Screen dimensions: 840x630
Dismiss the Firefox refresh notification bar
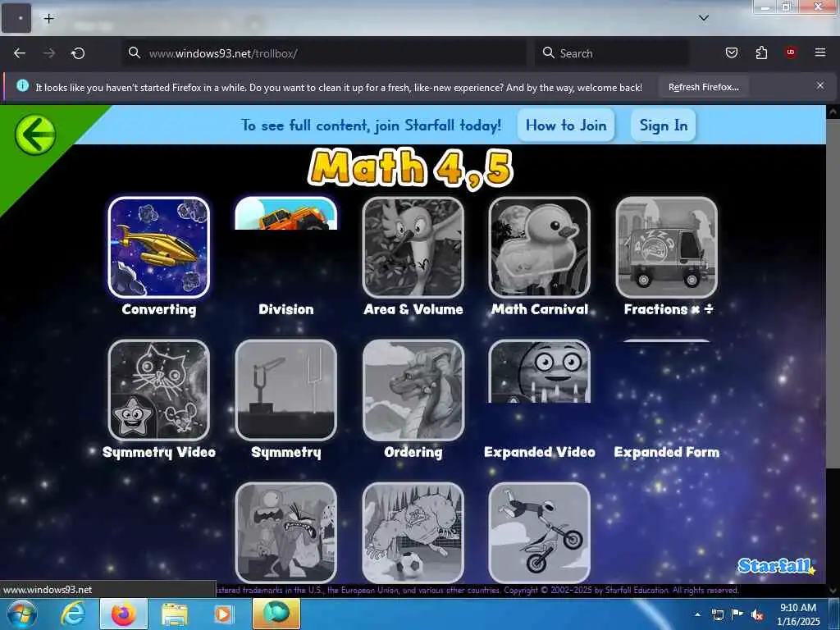point(819,85)
